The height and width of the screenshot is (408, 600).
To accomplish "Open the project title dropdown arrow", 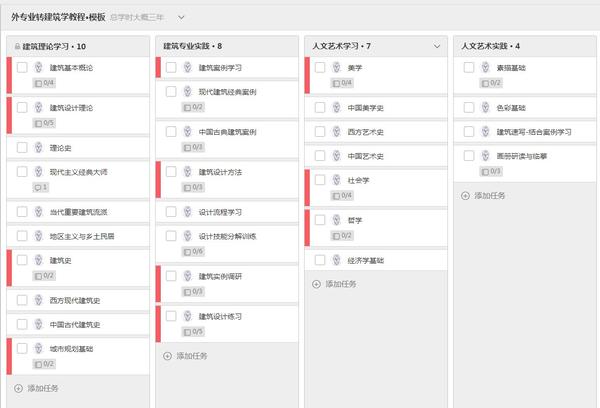I will point(181,17).
